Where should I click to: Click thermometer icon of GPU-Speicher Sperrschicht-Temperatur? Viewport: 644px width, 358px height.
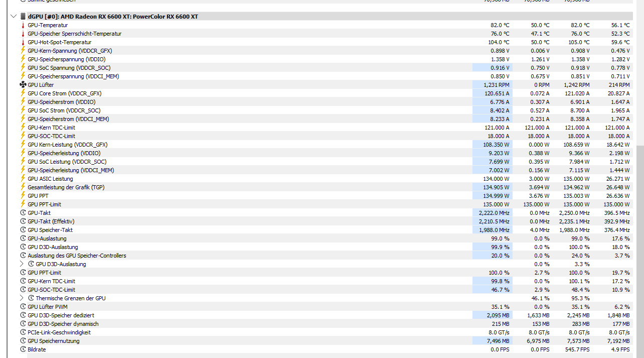click(23, 34)
